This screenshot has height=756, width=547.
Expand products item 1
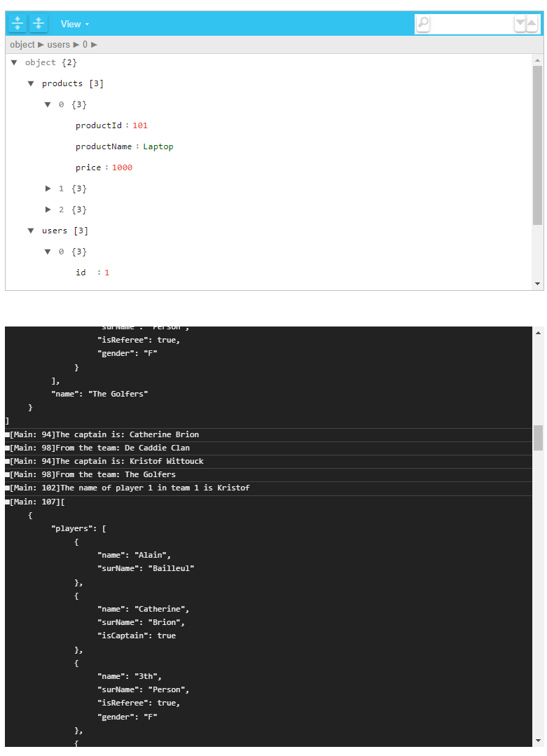pyautogui.click(x=48, y=188)
